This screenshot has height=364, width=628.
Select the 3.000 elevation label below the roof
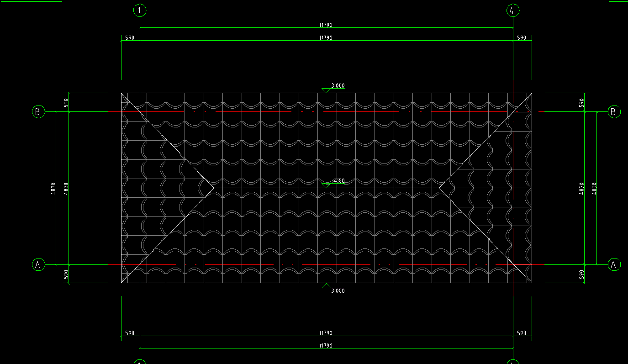tap(338, 290)
